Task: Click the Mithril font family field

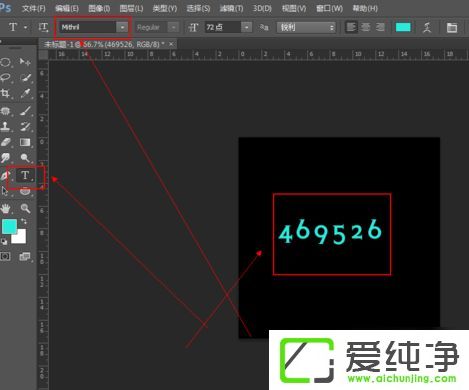Action: point(88,27)
